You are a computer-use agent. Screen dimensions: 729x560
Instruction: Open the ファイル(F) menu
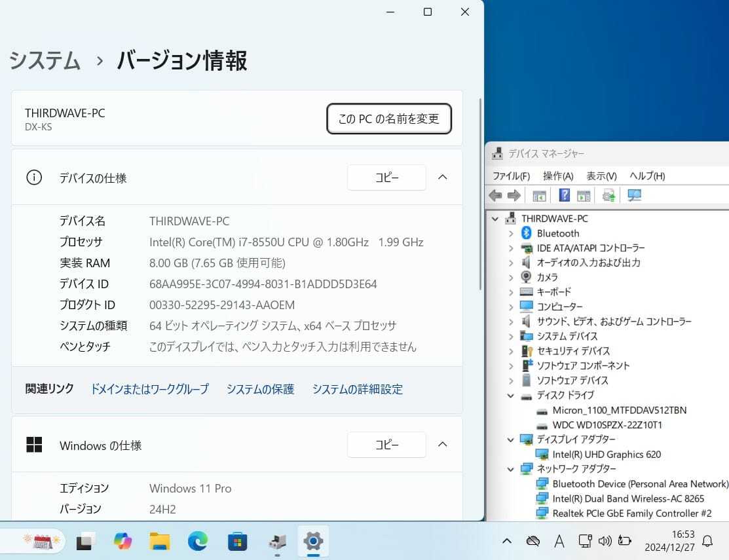coord(511,176)
